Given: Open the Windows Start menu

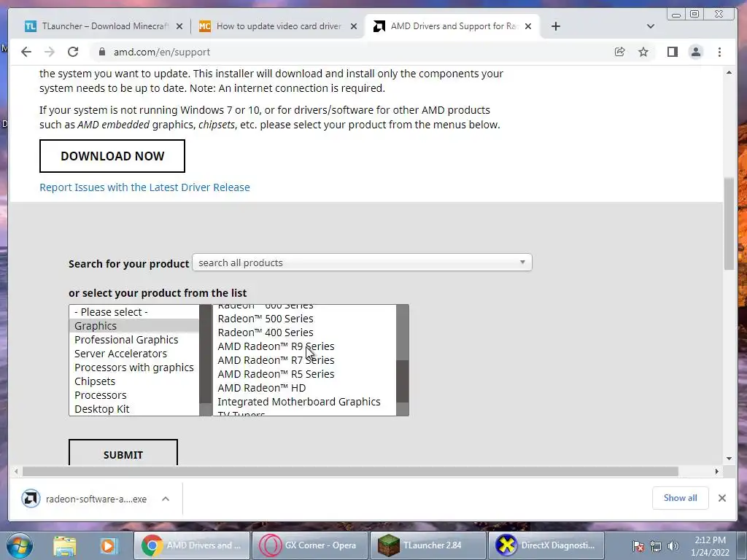Looking at the screenshot, I should [x=20, y=545].
